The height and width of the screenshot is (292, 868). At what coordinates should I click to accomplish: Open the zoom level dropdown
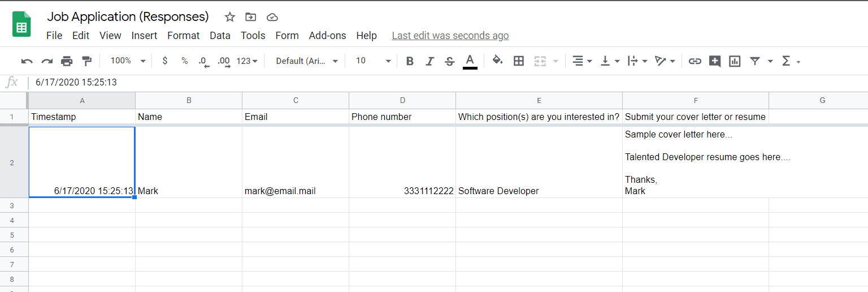128,61
